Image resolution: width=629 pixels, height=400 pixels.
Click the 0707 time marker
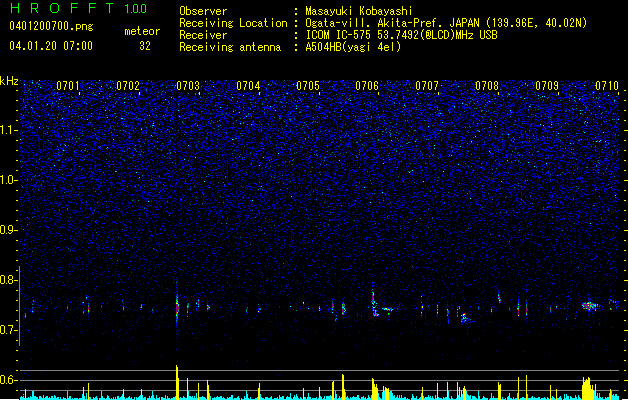click(x=427, y=86)
